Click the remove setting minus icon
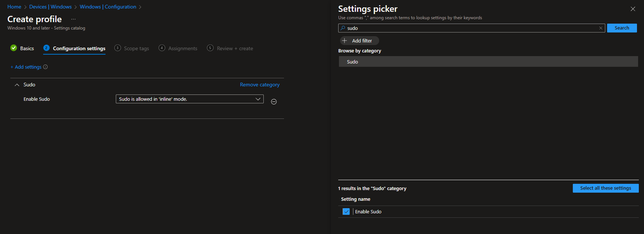 tap(274, 102)
